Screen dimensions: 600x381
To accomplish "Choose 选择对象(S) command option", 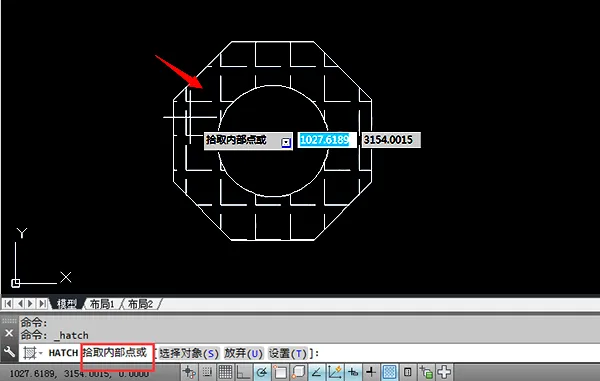I will point(189,353).
